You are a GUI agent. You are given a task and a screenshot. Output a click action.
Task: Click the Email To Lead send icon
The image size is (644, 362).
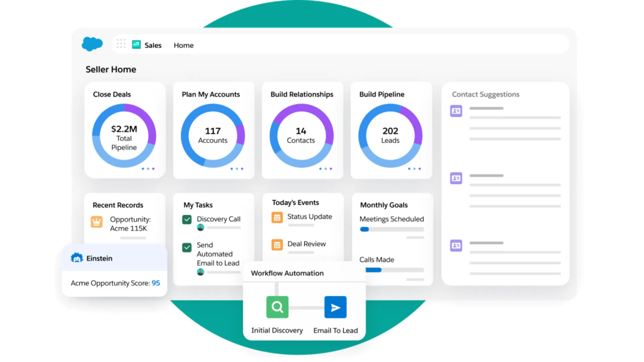(335, 307)
